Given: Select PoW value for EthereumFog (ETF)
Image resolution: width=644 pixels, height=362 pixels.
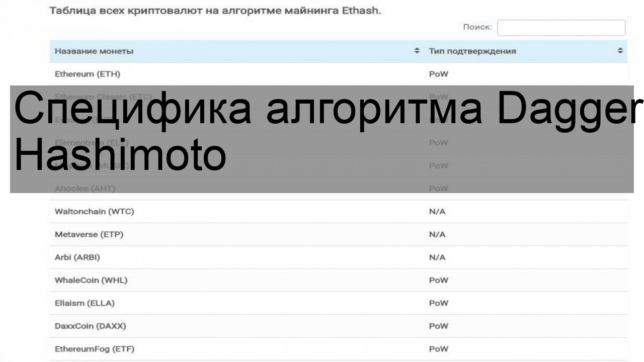Looking at the screenshot, I should click(x=438, y=349).
